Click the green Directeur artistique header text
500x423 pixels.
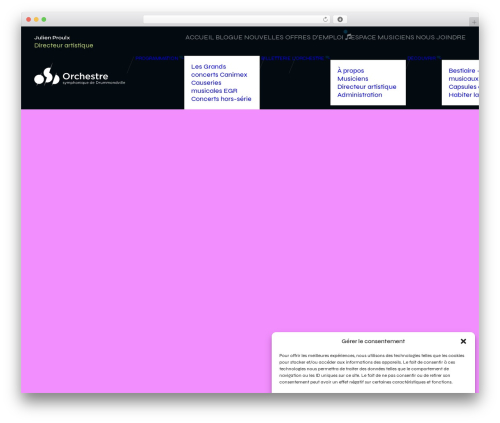point(64,45)
